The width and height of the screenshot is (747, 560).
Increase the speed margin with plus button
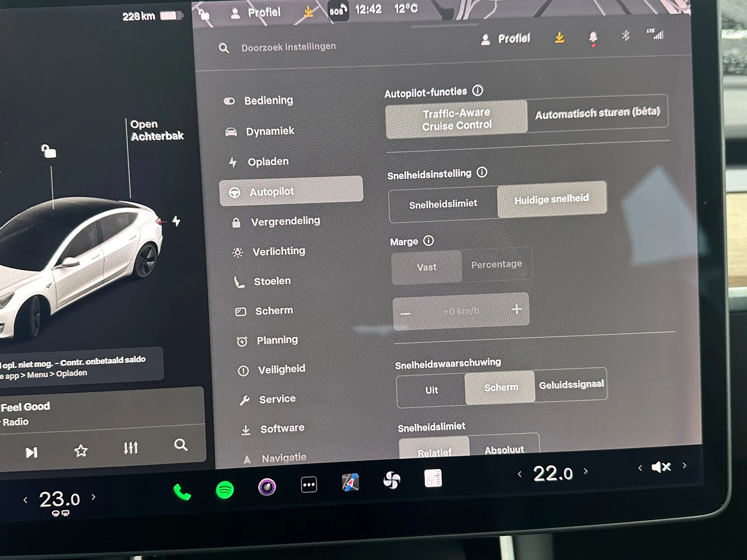(x=517, y=310)
